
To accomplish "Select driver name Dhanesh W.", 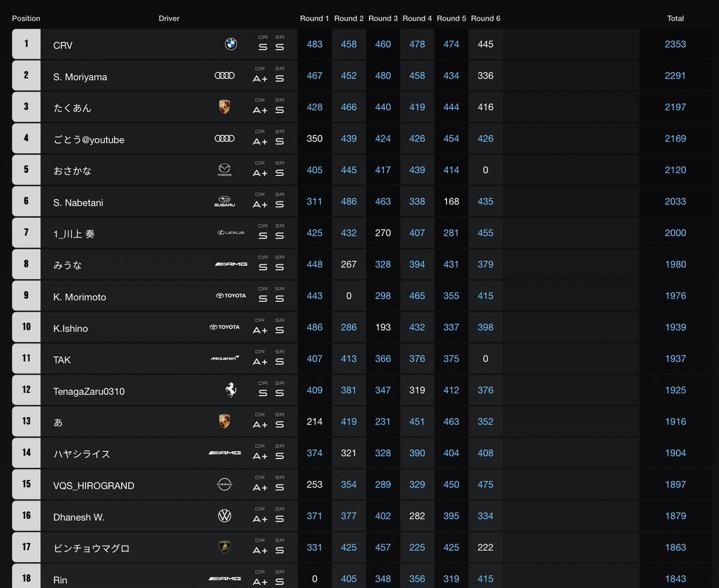I will [78, 517].
